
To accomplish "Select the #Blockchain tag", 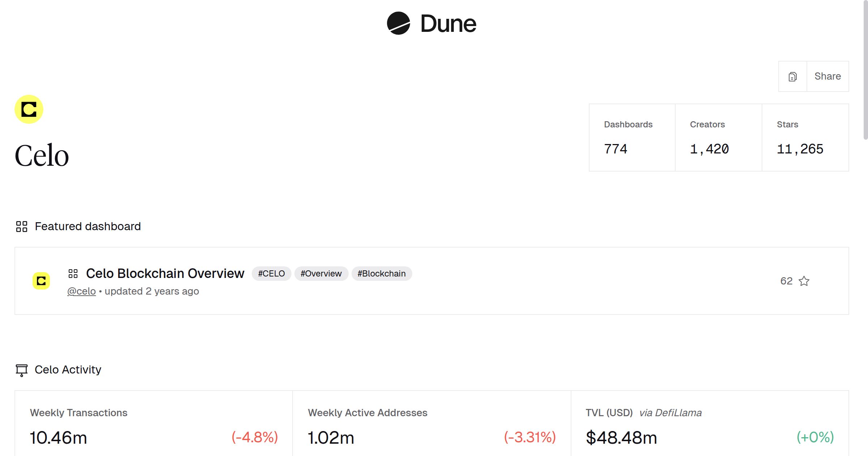I will point(381,274).
